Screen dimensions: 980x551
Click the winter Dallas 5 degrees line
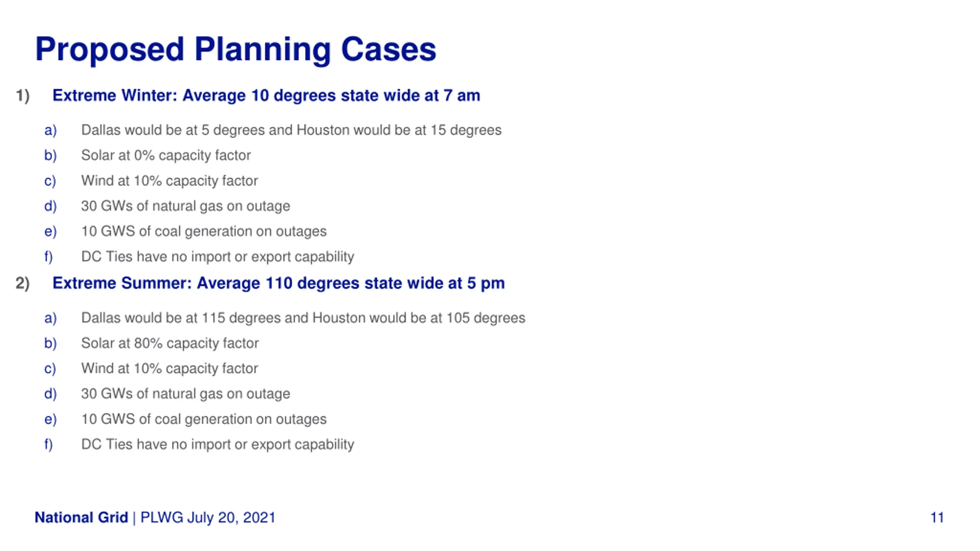click(291, 130)
